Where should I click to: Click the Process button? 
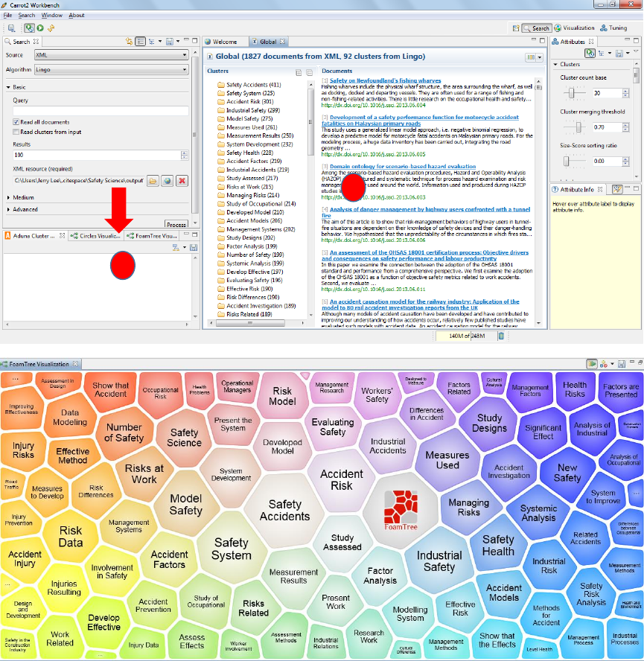[x=176, y=224]
